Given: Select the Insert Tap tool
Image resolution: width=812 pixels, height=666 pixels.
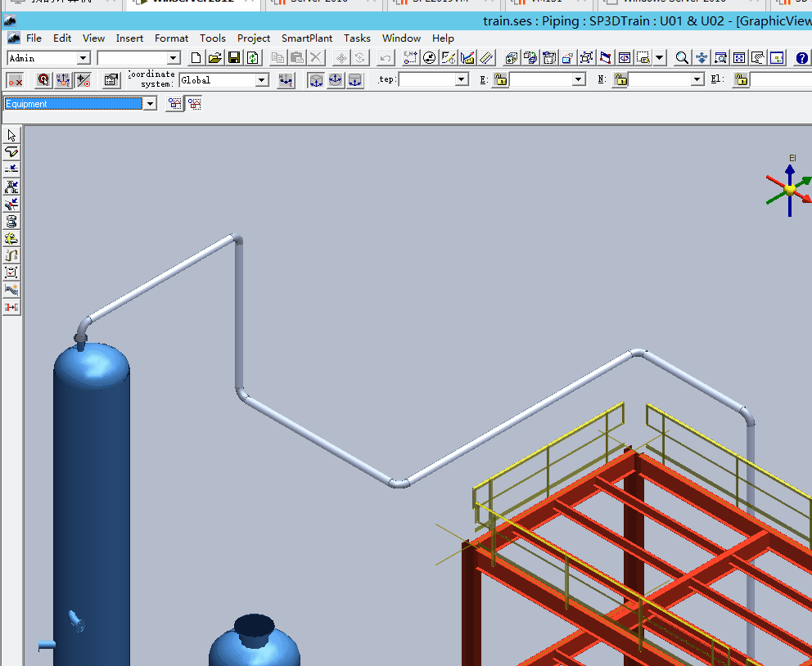Looking at the screenshot, I should click(11, 204).
